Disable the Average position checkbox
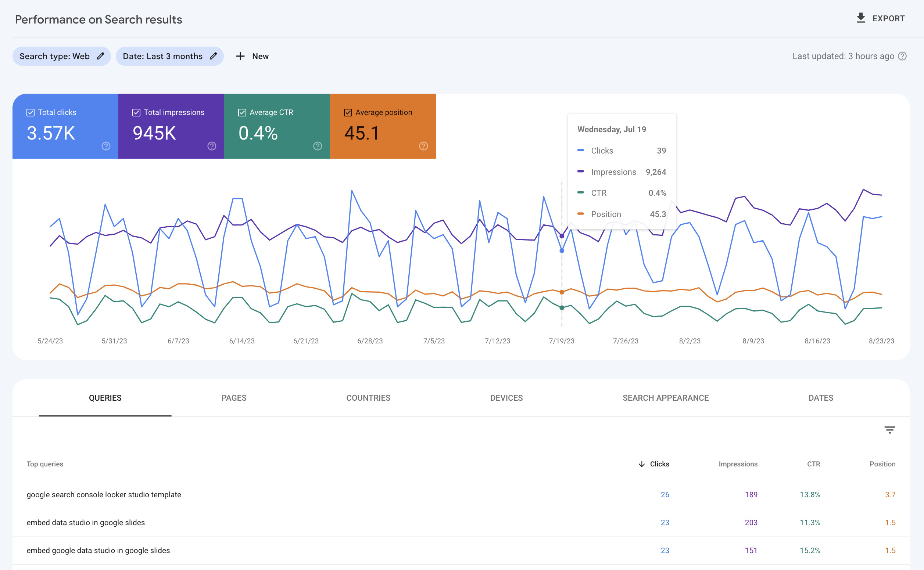The height and width of the screenshot is (570, 924). pyautogui.click(x=348, y=112)
